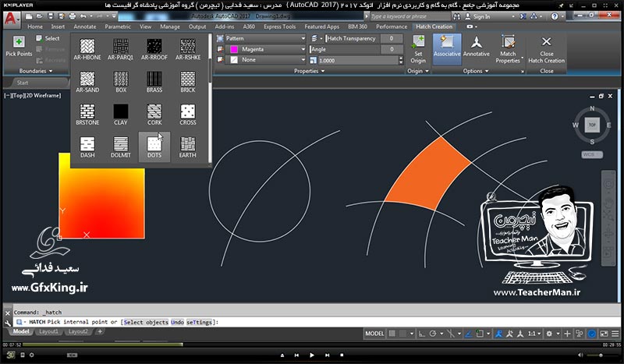This screenshot has width=624, height=364.
Task: Open the Home ribbon tab
Action: coord(35,27)
